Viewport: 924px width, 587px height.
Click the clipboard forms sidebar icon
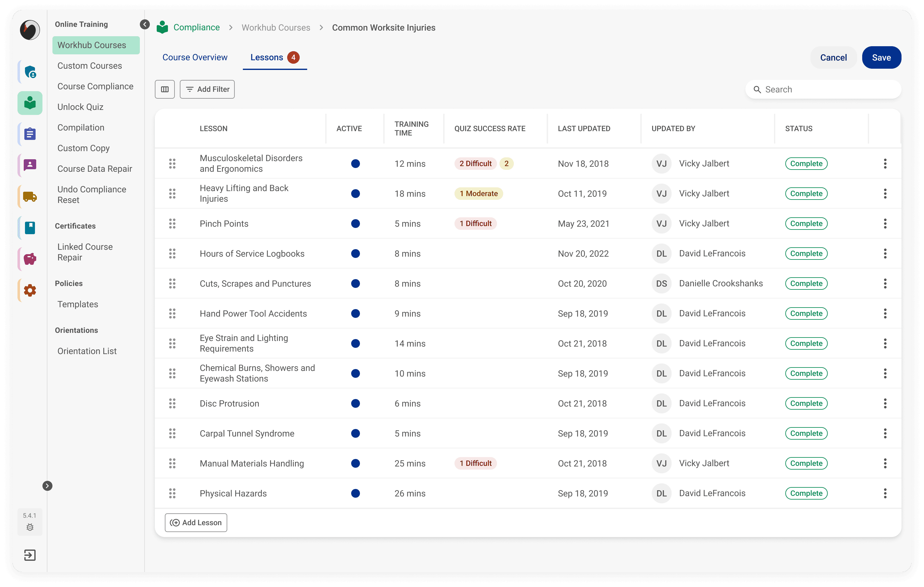(30, 134)
